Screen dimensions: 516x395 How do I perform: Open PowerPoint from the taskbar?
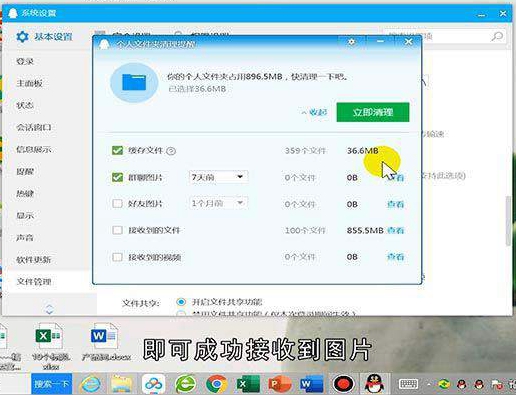pyautogui.click(x=280, y=384)
